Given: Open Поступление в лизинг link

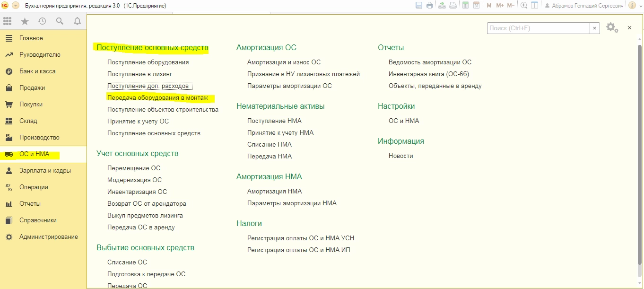Looking at the screenshot, I should click(139, 74).
